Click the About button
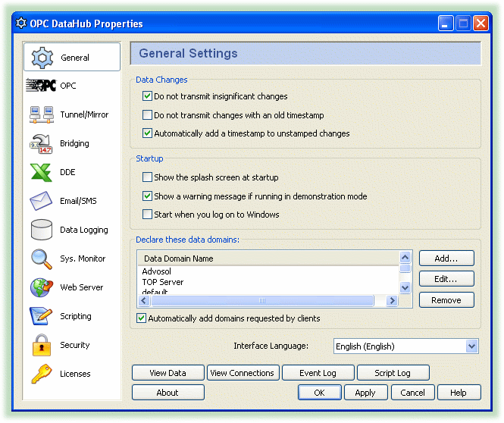 [x=167, y=393]
